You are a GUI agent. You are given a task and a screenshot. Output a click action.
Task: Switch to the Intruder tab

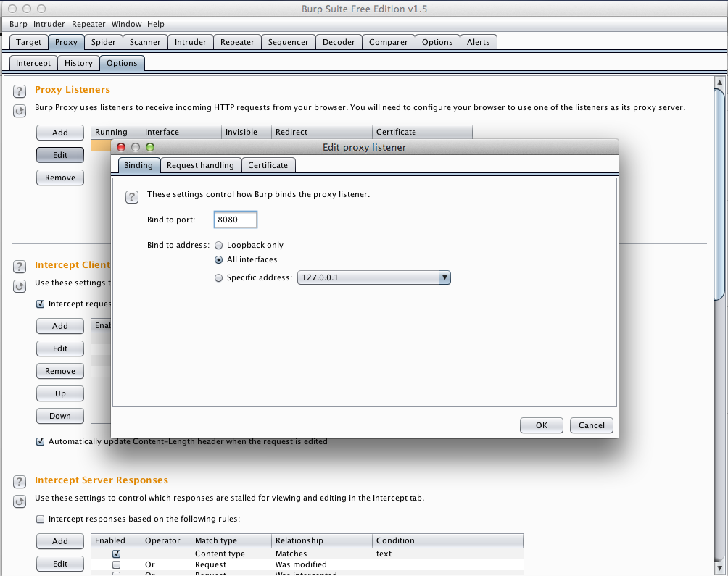click(x=191, y=42)
